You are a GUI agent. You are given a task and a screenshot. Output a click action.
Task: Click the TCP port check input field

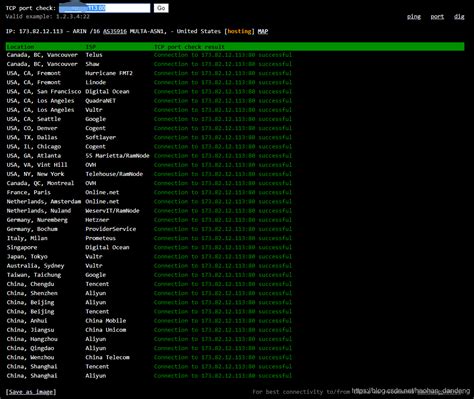[104, 8]
